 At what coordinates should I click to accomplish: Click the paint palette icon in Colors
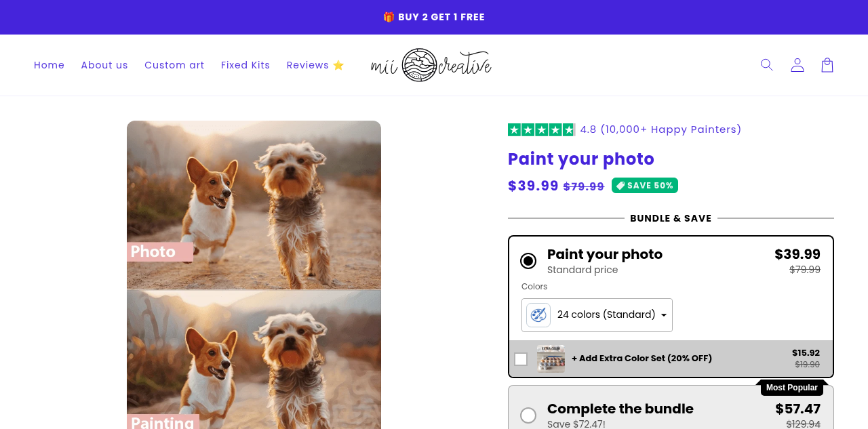tap(538, 315)
